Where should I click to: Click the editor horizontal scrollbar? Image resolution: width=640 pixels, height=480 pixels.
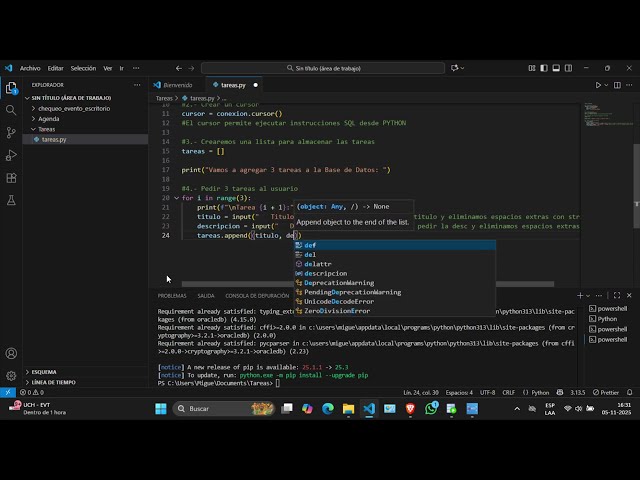click(x=368, y=284)
